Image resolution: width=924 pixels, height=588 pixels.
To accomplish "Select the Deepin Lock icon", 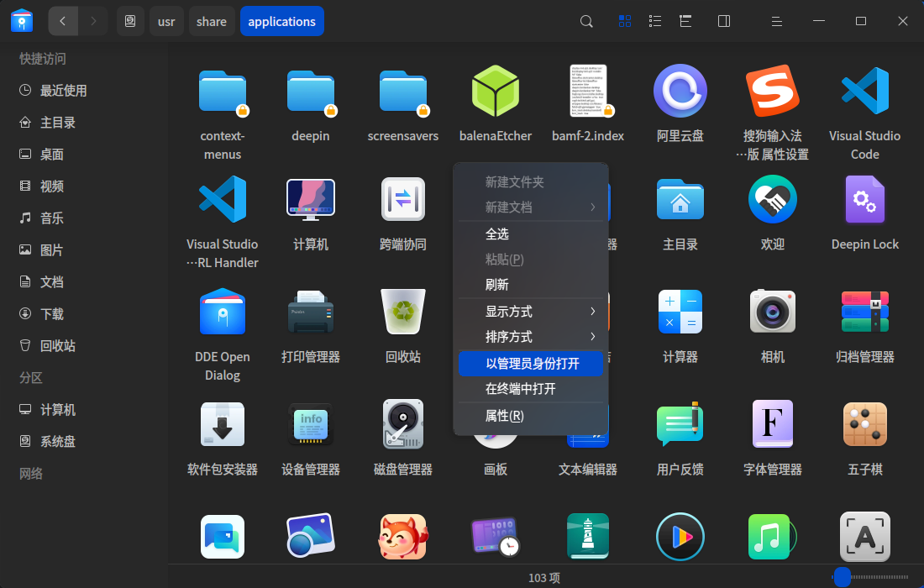I will (x=865, y=199).
